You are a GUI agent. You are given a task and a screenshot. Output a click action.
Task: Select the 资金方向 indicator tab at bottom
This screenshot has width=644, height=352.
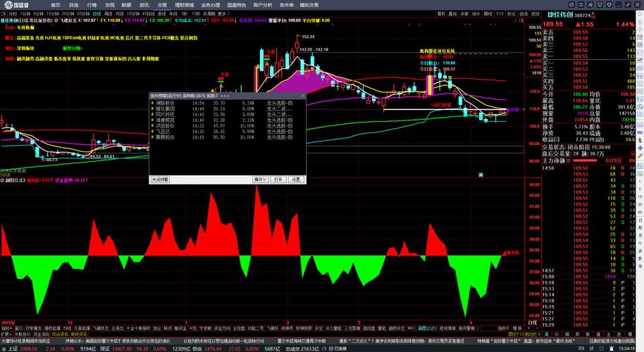pyautogui.click(x=222, y=328)
